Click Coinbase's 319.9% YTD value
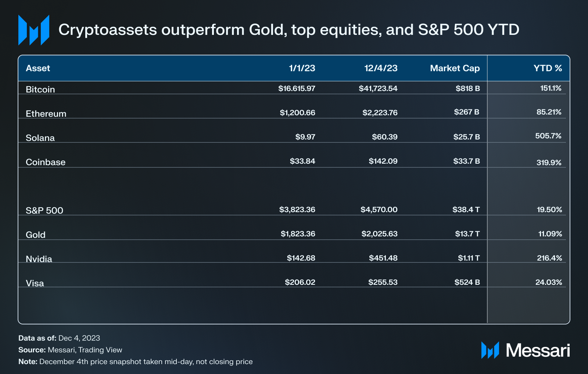 point(549,163)
